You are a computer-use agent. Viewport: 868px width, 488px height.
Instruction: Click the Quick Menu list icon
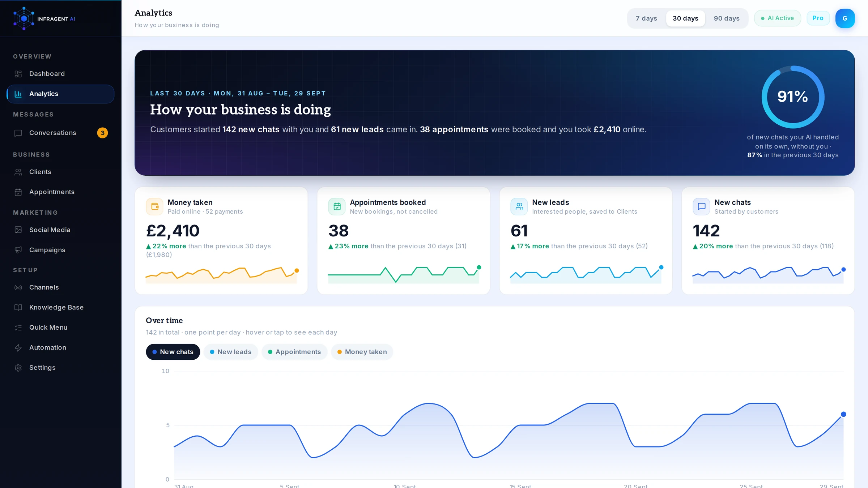(x=18, y=328)
